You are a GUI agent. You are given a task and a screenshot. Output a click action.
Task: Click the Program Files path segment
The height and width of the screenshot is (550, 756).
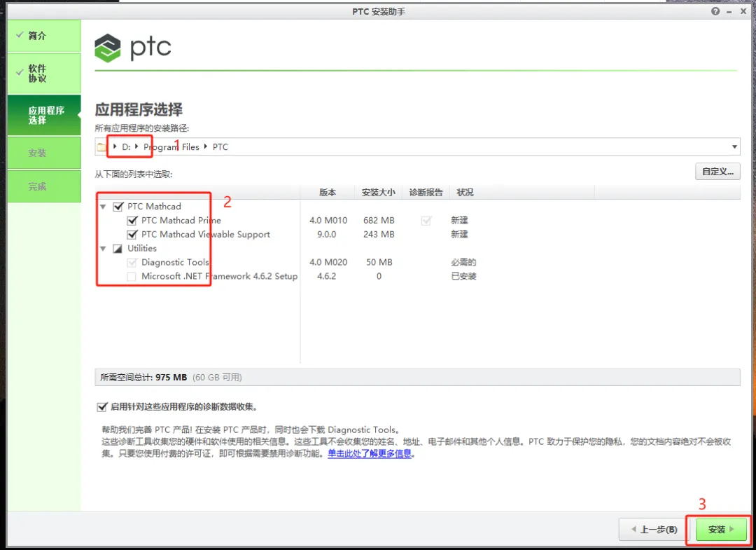coord(171,146)
